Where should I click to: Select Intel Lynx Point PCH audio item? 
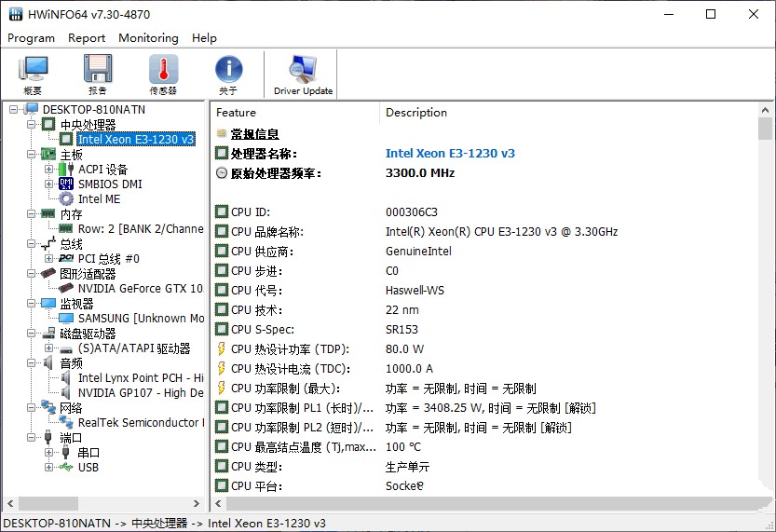141,377
